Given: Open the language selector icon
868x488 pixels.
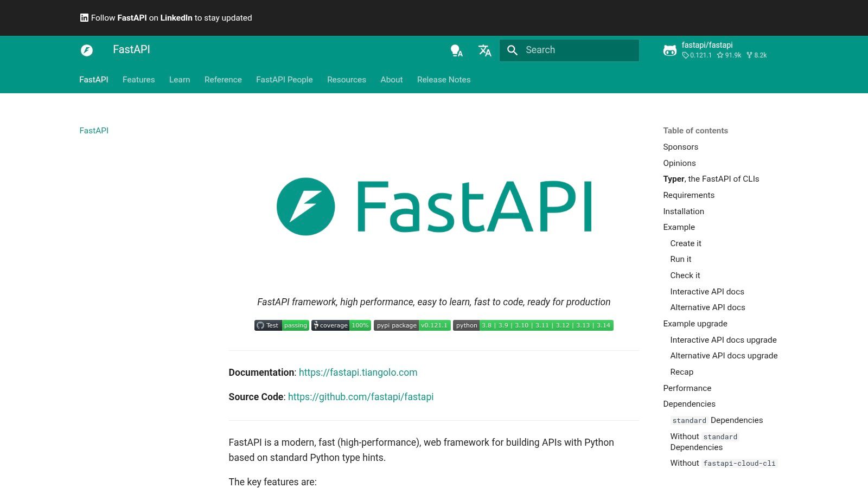Looking at the screenshot, I should [484, 50].
